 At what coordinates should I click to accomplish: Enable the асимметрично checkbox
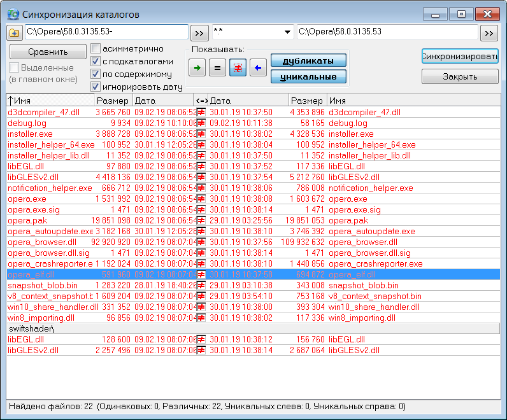tap(96, 48)
